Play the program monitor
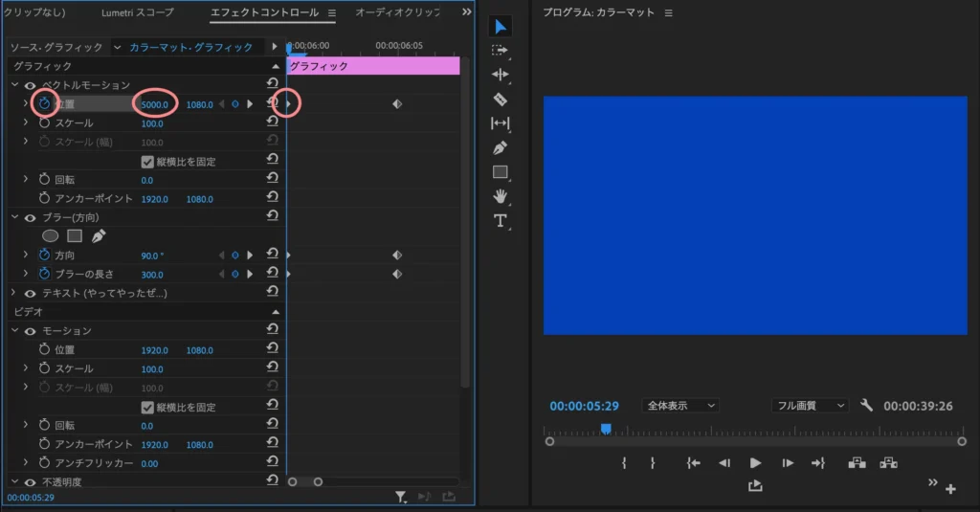980x512 pixels. pos(755,462)
